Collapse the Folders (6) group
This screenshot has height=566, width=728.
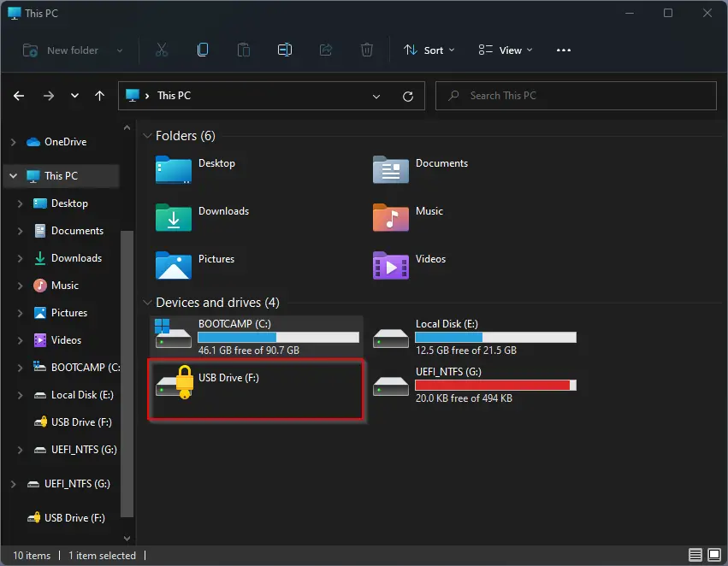(148, 135)
